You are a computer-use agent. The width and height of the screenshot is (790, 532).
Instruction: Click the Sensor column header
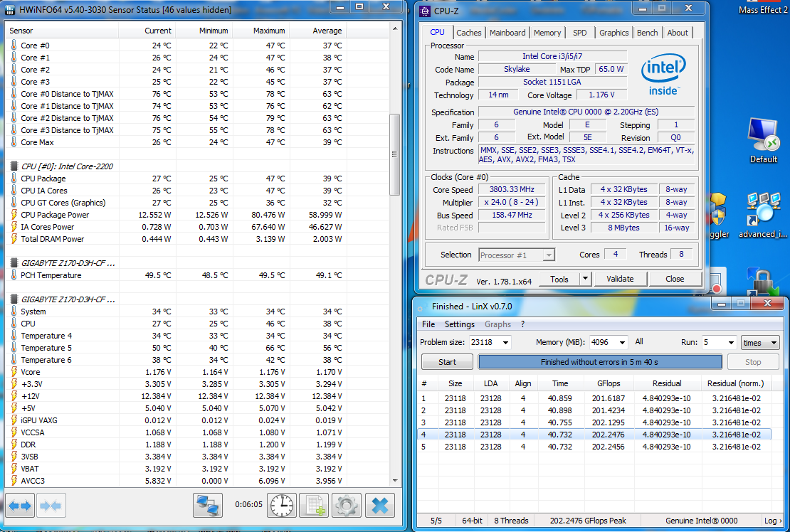click(x=61, y=31)
